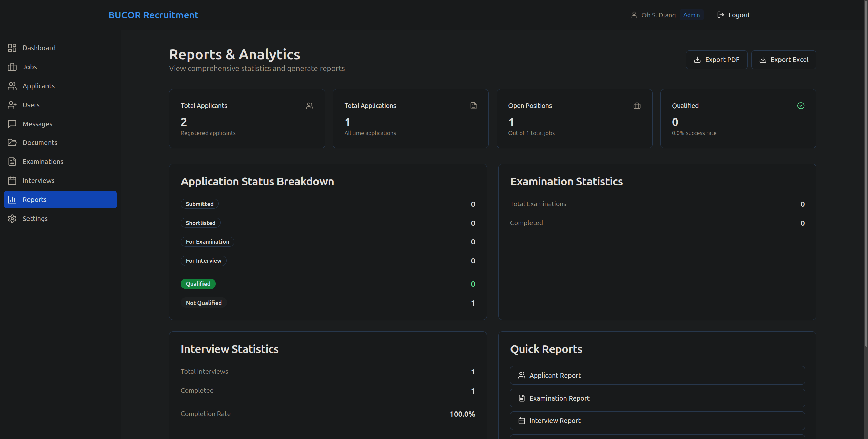Click the Users add-person icon
The image size is (868, 439).
(12, 105)
